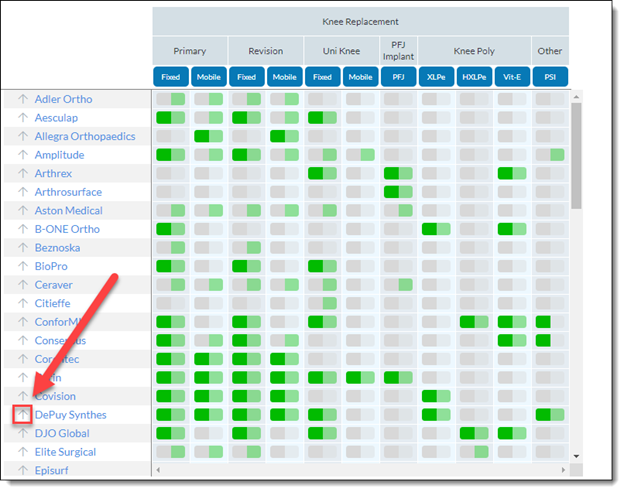Toggle Arthrex PFJ indicator

point(398,174)
